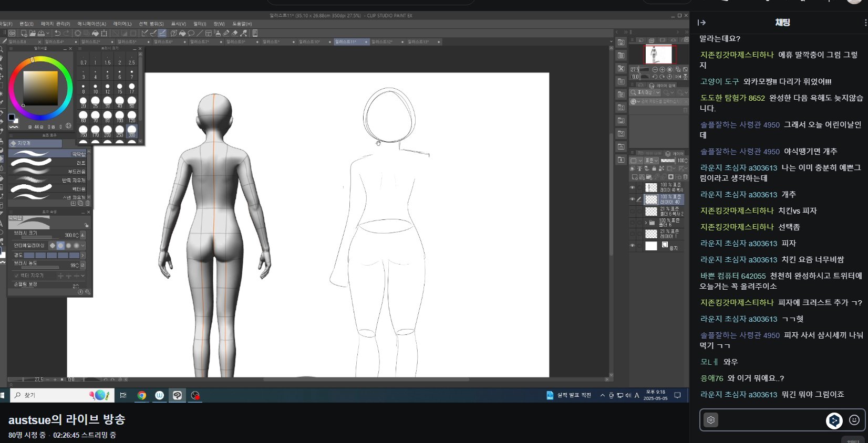
Task: Open the layer color dropdown beside blend mode
Action: coord(636,161)
